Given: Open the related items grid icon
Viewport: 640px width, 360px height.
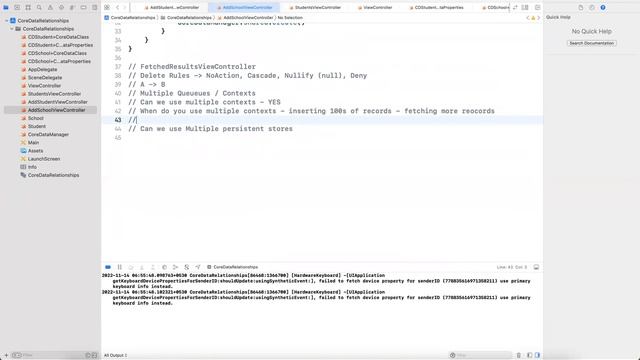Looking at the screenshot, I should pyautogui.click(x=107, y=7).
